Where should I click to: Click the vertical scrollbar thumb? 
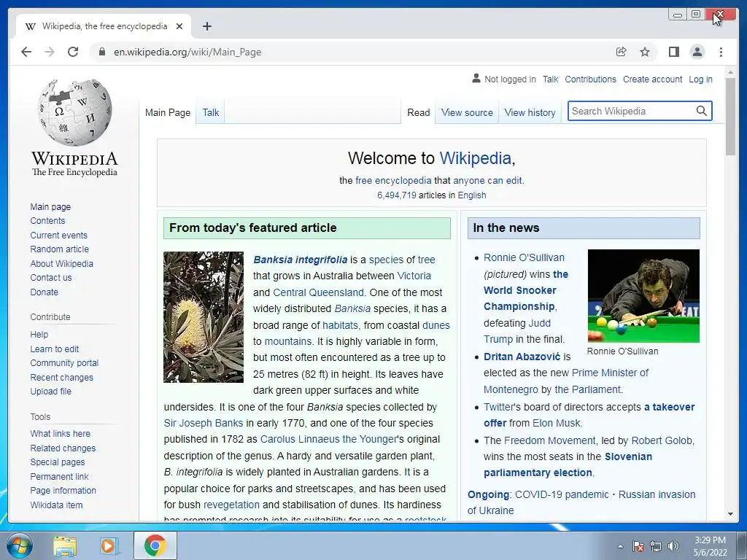click(x=730, y=117)
